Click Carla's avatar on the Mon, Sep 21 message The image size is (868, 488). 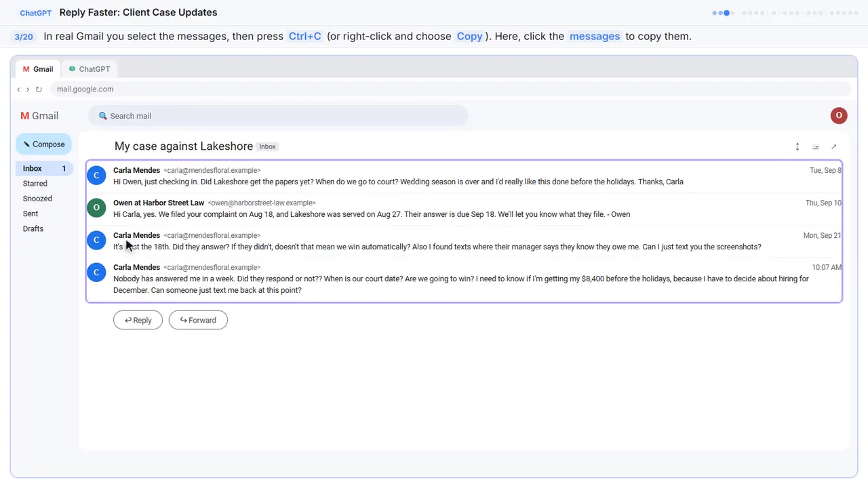click(x=96, y=241)
